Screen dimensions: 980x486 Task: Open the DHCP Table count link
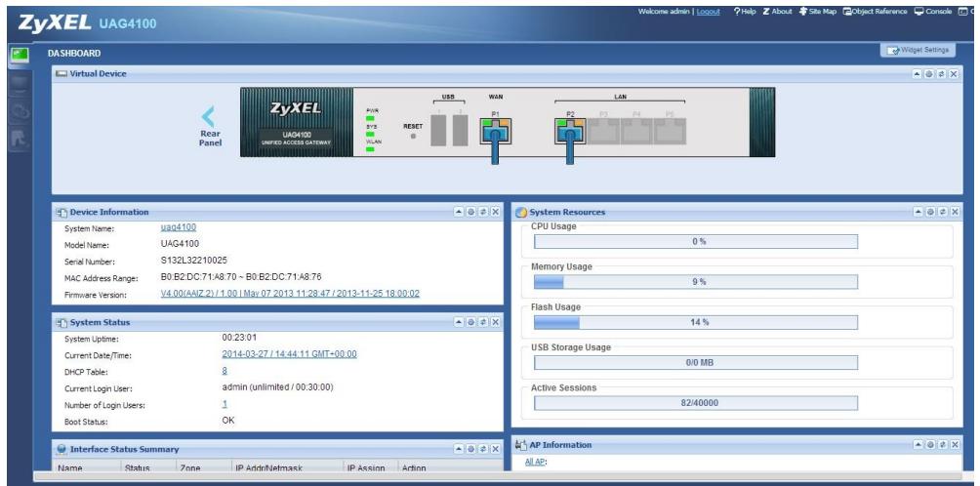(225, 371)
